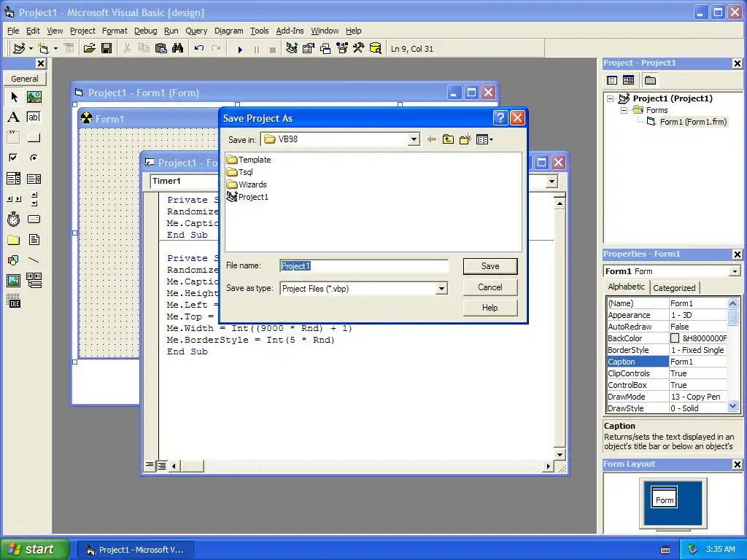Image resolution: width=747 pixels, height=560 pixels.
Task: Click the General toolbox tab button
Action: (24, 79)
